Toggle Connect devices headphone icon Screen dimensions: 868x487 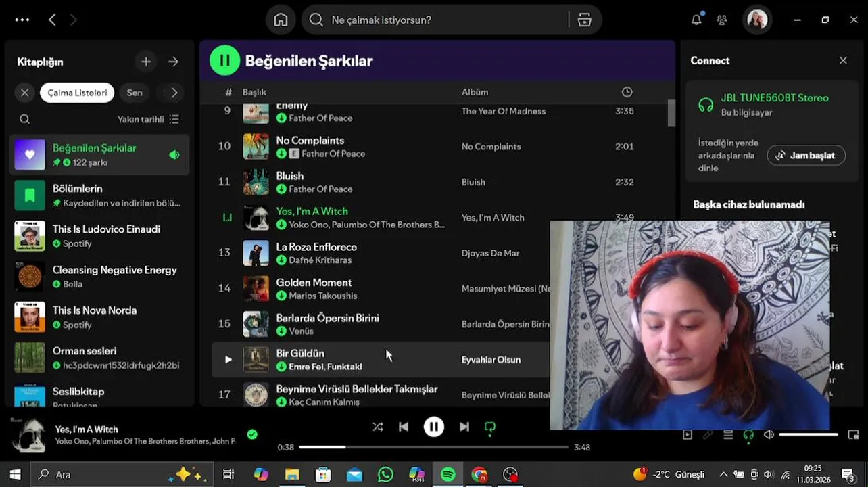tap(748, 435)
